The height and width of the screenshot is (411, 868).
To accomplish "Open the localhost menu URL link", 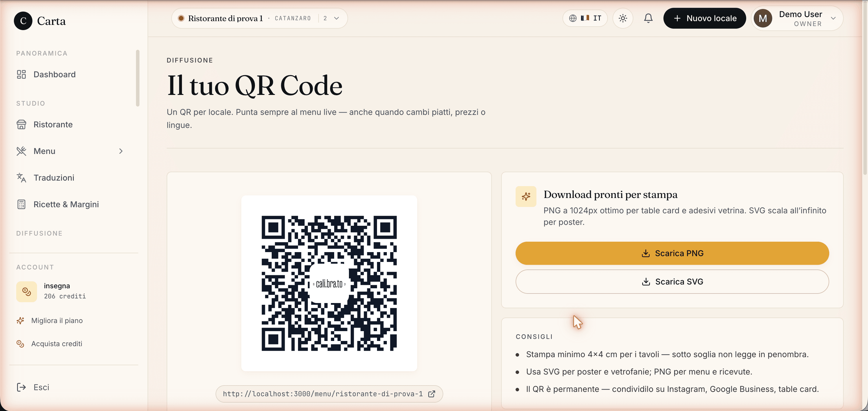I will 329,394.
